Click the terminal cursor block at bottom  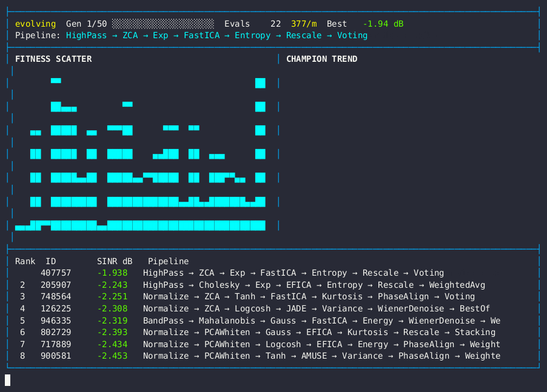[x=8, y=380]
